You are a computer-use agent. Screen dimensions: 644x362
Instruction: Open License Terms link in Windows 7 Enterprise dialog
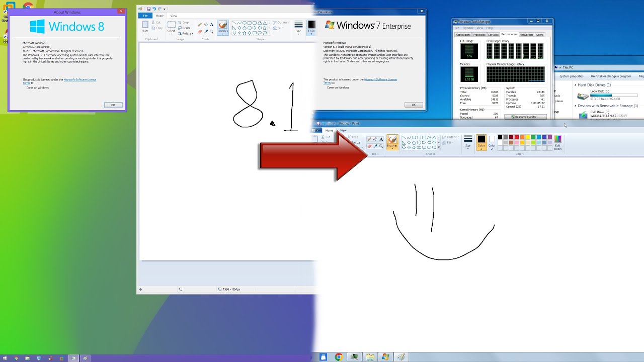tap(380, 79)
